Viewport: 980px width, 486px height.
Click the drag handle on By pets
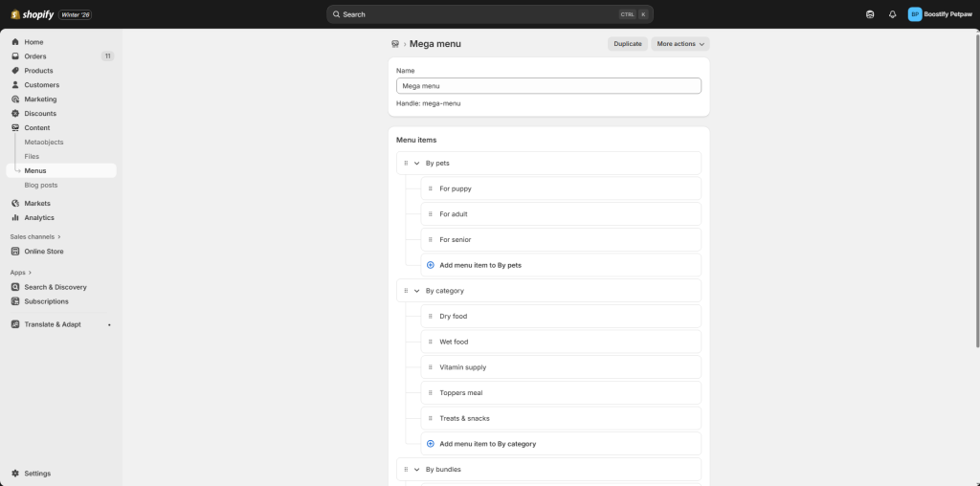click(x=406, y=164)
